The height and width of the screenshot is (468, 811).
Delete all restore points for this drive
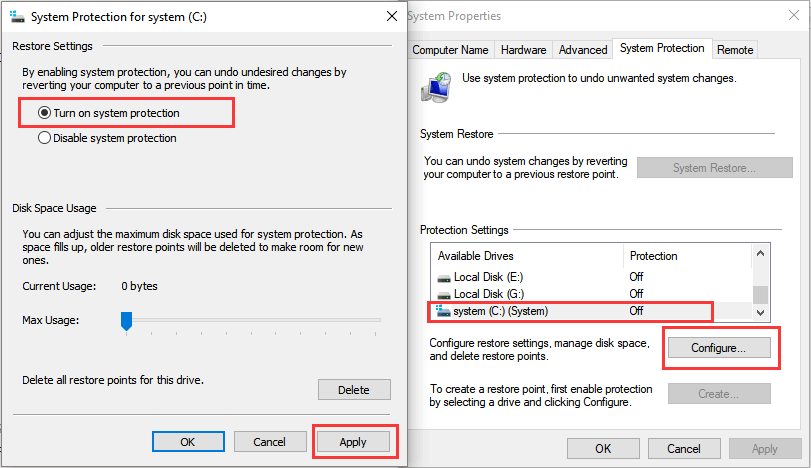click(x=353, y=389)
